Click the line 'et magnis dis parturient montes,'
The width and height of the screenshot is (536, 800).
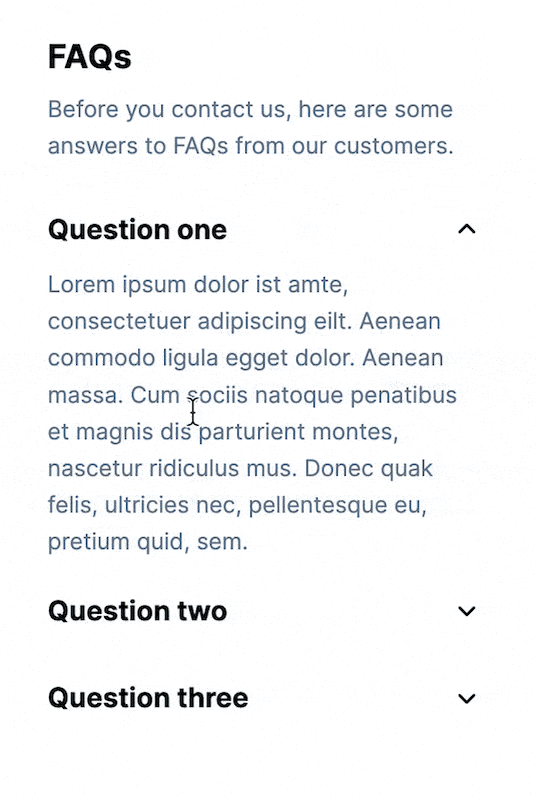tap(223, 432)
